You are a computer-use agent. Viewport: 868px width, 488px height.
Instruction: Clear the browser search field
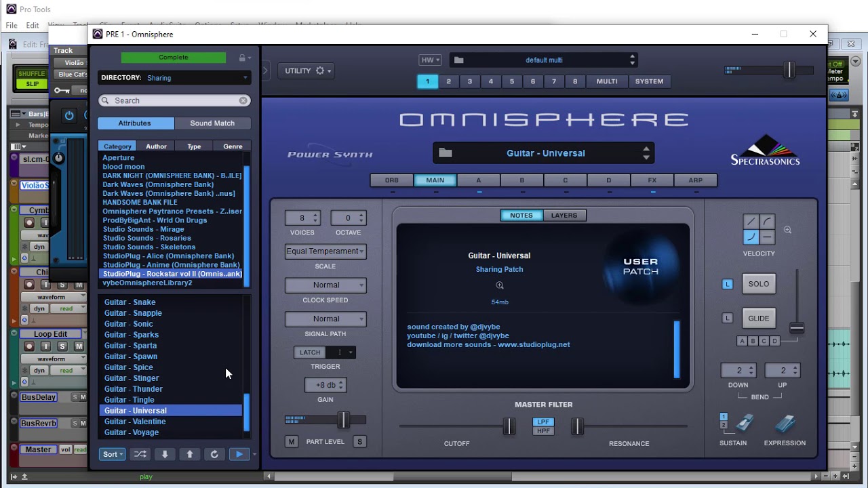tap(243, 100)
